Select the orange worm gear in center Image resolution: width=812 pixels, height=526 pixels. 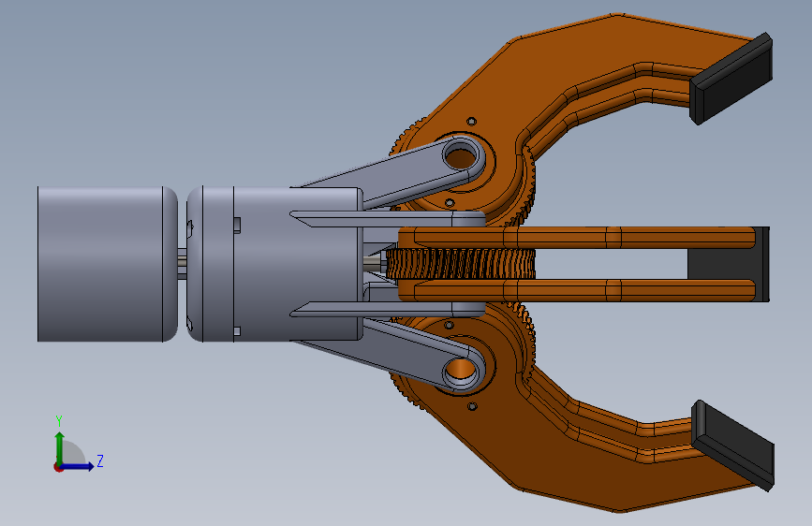(x=461, y=264)
